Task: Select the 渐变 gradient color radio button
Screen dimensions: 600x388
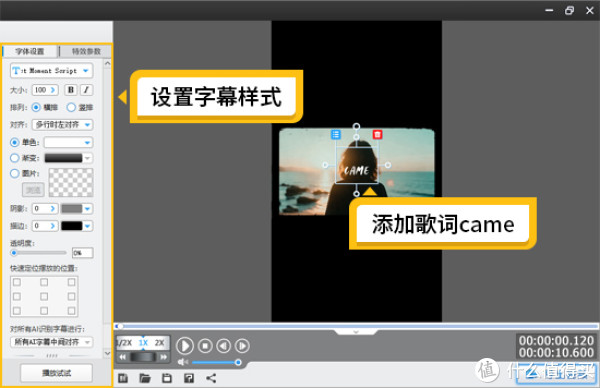Action: click(15, 158)
